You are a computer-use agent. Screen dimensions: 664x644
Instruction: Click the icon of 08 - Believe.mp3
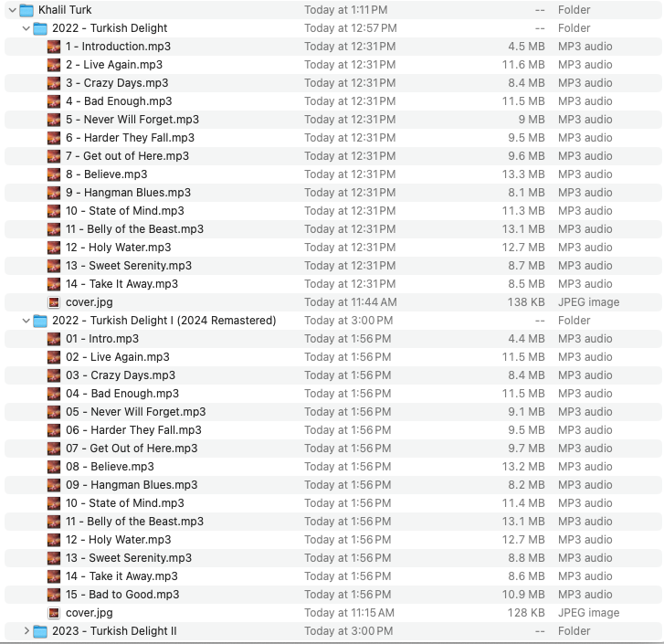coord(54,467)
